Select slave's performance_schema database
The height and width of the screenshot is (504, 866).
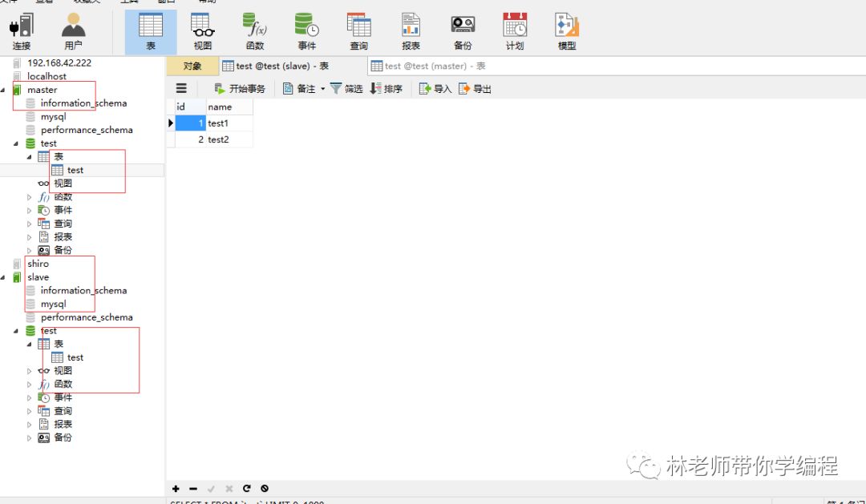(x=87, y=317)
